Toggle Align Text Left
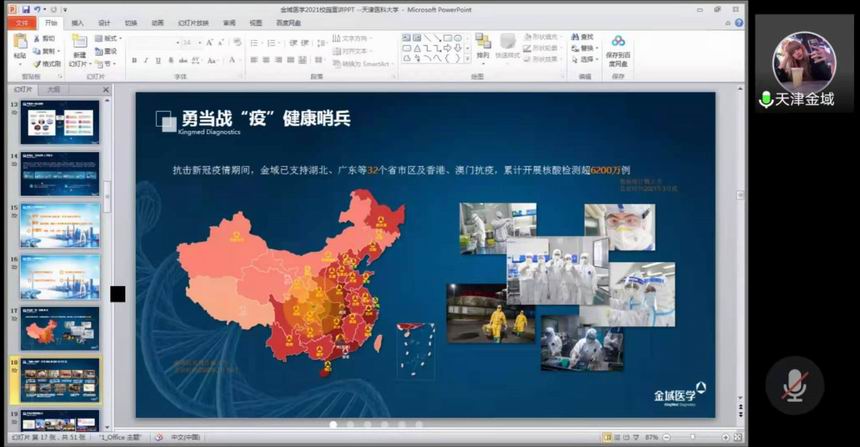860x447 pixels. tap(254, 60)
